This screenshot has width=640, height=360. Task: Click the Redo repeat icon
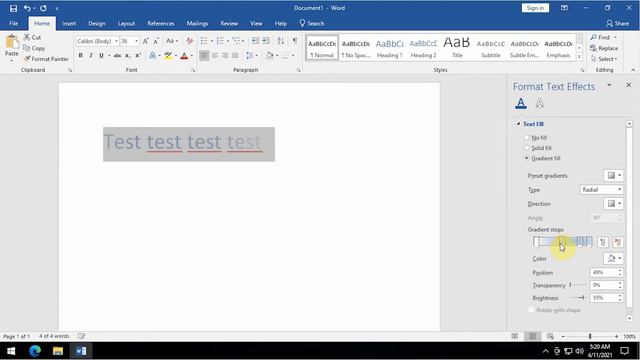(x=43, y=8)
